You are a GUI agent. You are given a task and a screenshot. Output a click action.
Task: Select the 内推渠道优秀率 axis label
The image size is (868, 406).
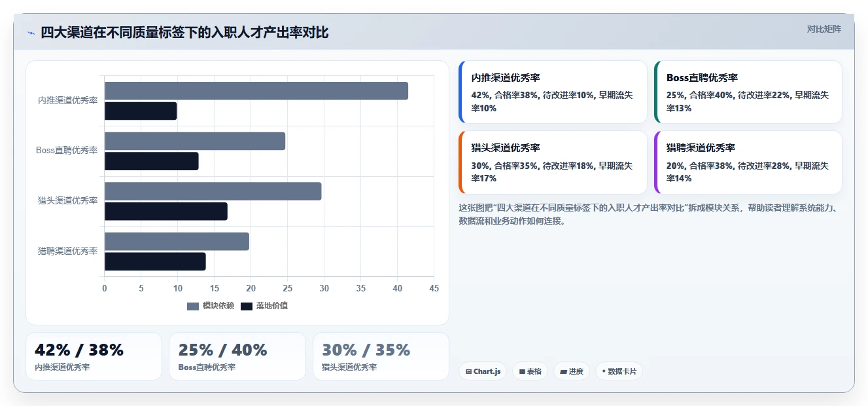[x=67, y=100]
